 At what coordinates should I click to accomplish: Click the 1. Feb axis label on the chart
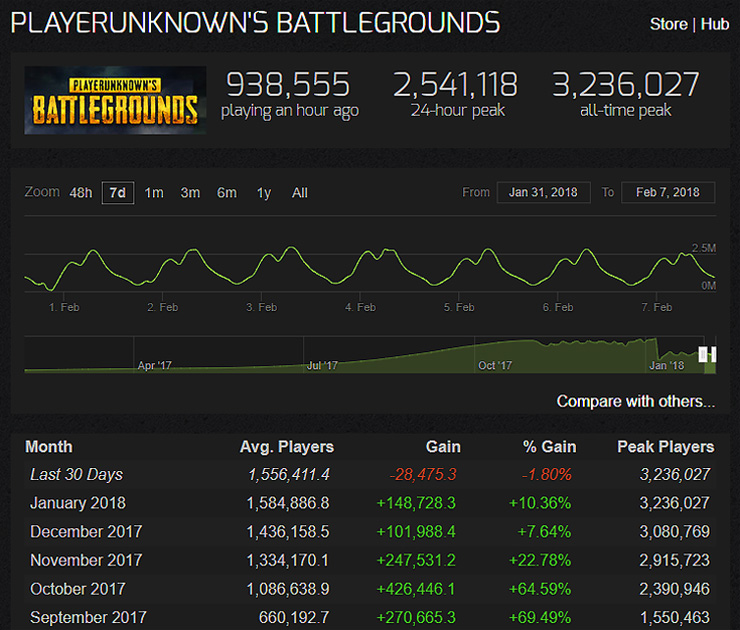(64, 307)
